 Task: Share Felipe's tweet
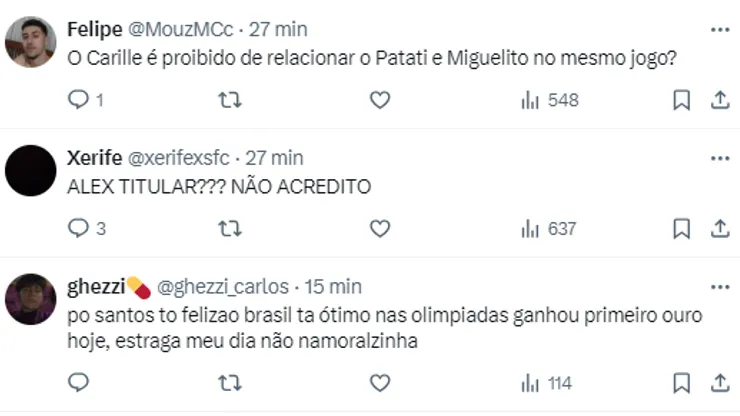click(x=719, y=100)
